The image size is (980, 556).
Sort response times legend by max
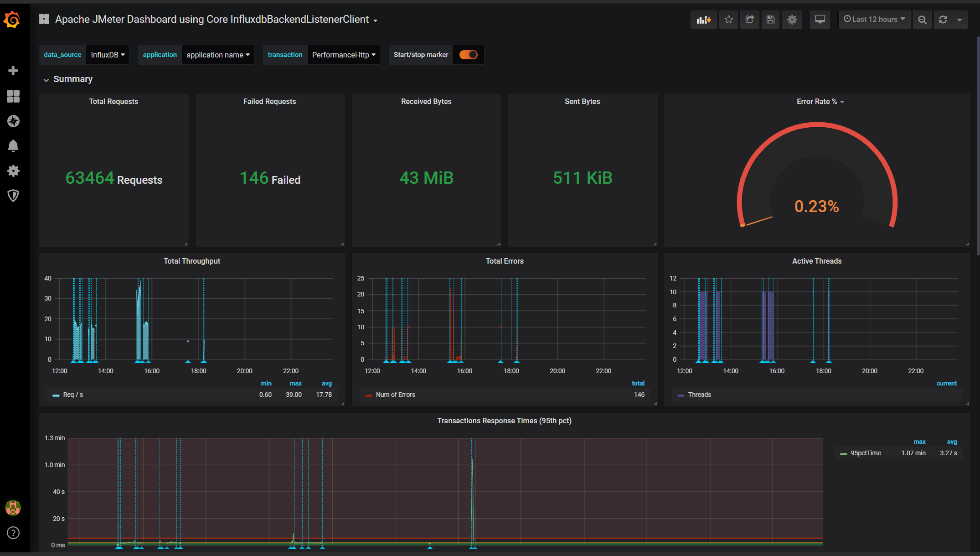tap(919, 442)
